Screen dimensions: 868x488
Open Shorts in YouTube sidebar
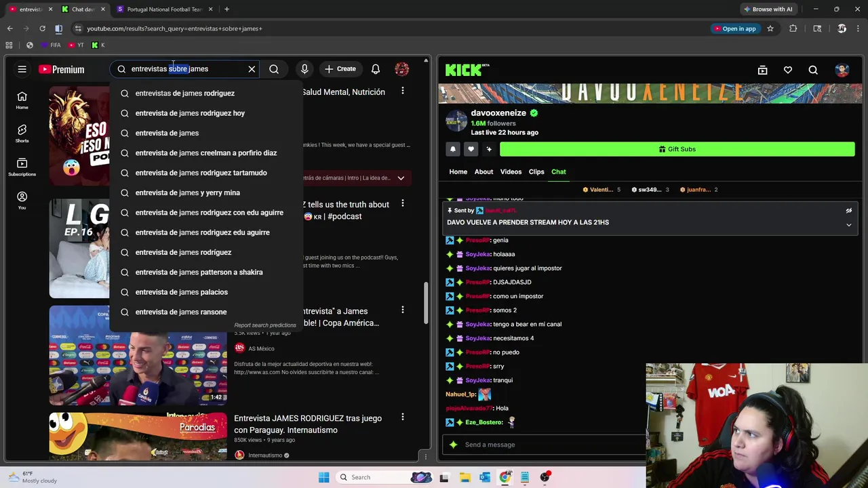coord(22,134)
